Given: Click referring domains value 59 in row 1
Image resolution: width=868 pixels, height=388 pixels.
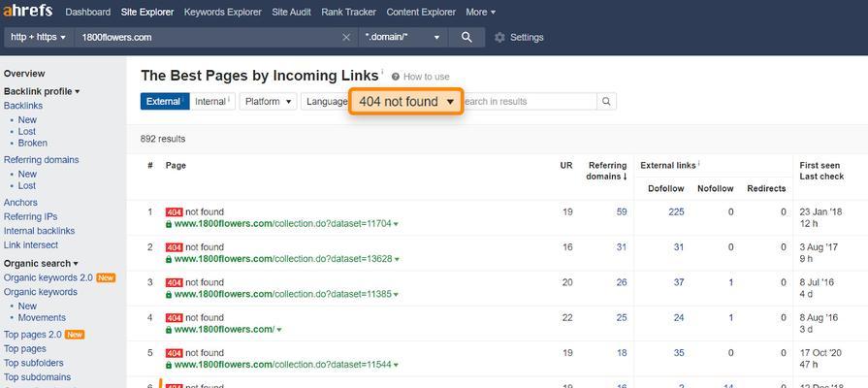Looking at the screenshot, I should pyautogui.click(x=622, y=212).
